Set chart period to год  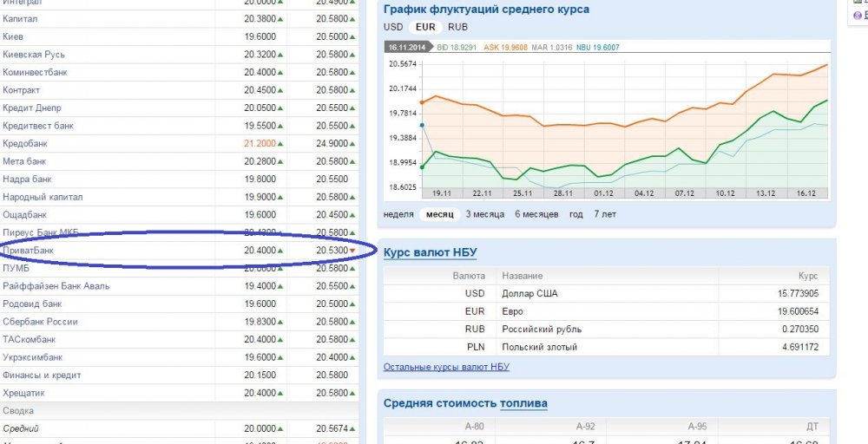point(576,214)
